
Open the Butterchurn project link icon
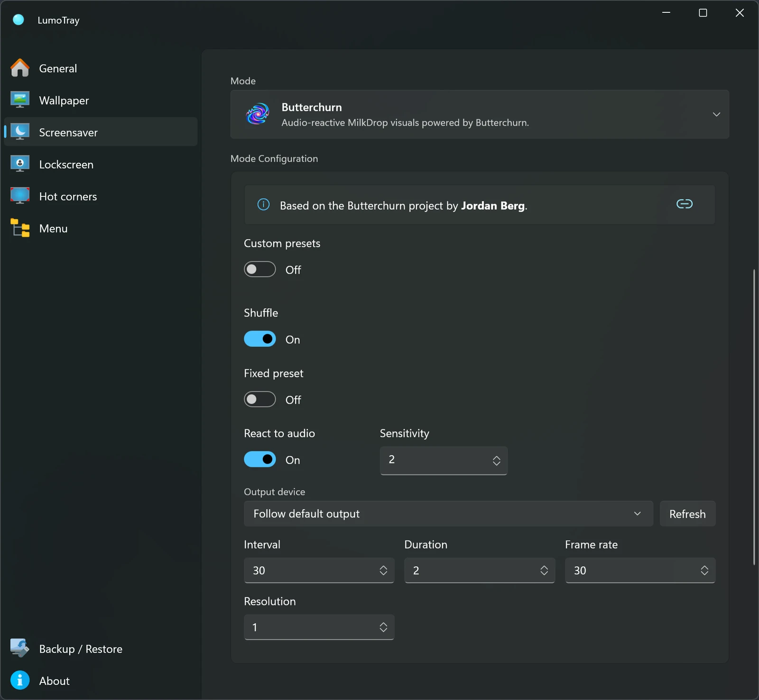pyautogui.click(x=685, y=204)
